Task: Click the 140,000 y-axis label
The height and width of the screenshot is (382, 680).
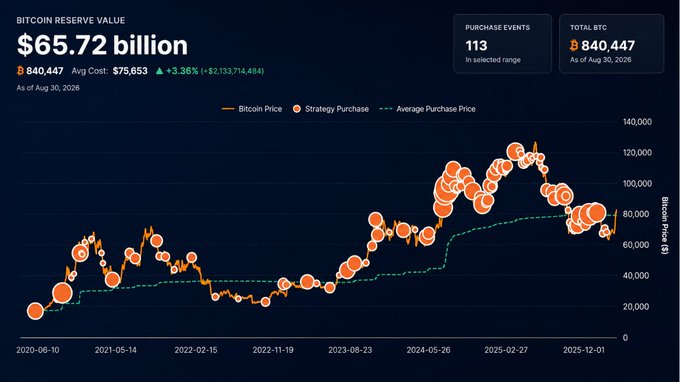Action: pos(637,122)
